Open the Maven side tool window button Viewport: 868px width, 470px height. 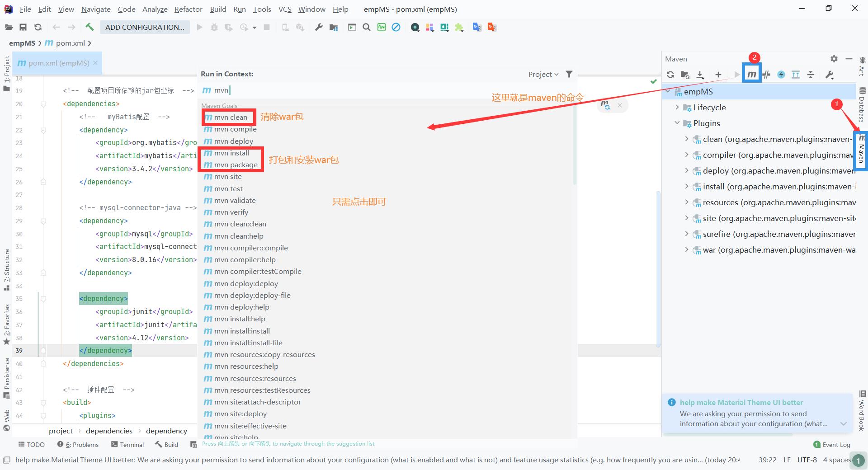[x=861, y=150]
